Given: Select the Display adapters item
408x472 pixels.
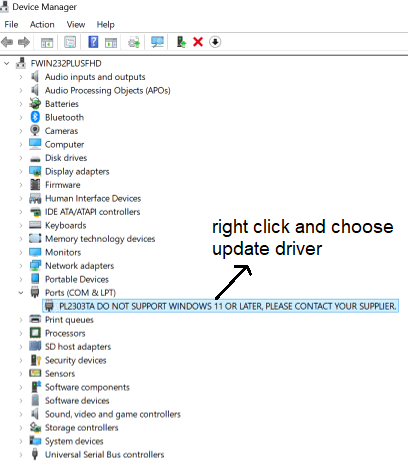Looking at the screenshot, I should 77,171.
